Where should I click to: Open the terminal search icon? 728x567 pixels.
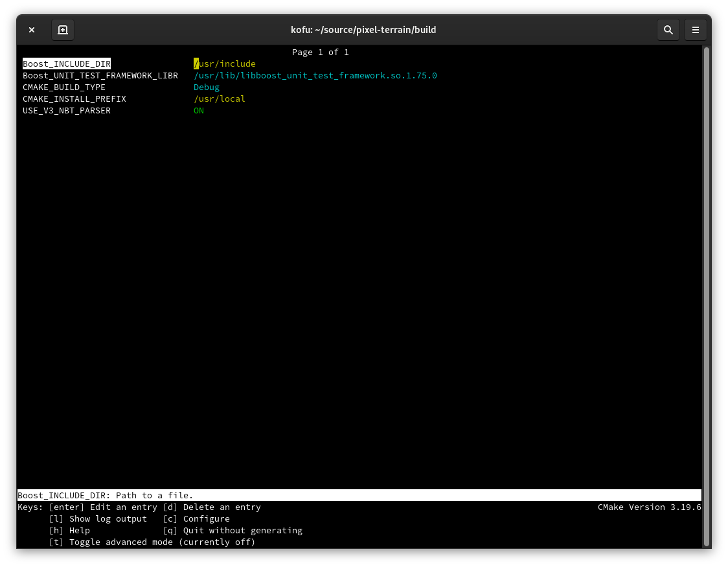[668, 30]
